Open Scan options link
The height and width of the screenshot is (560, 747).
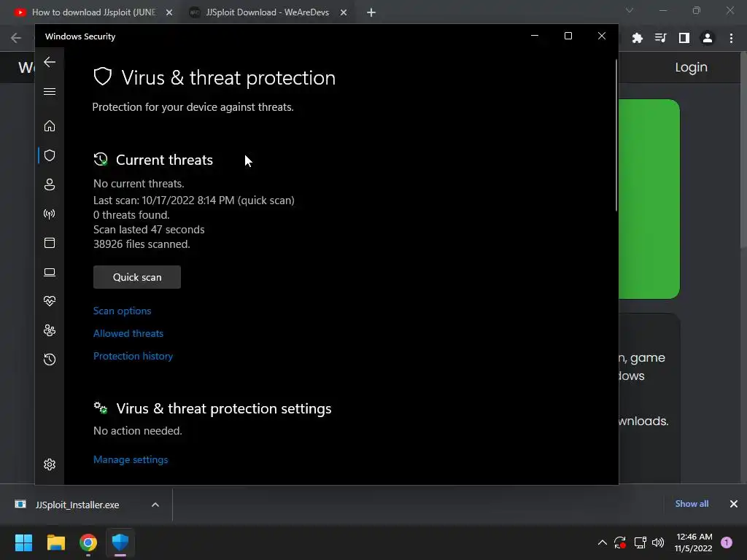(x=122, y=311)
